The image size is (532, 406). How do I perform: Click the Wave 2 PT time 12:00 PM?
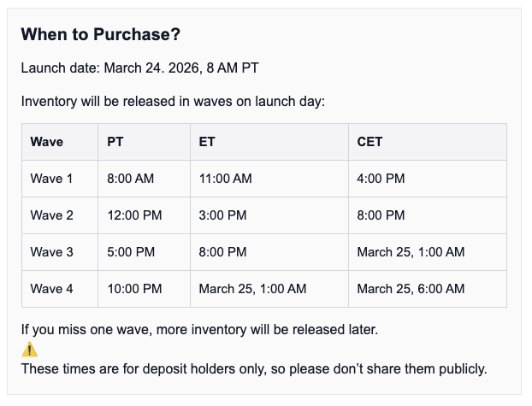pos(134,215)
